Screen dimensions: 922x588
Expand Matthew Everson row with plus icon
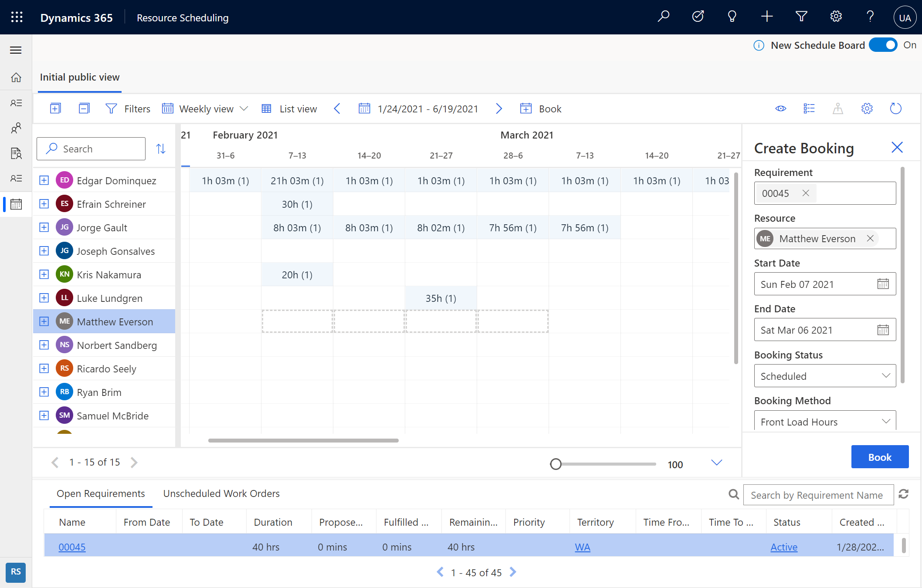[43, 322]
